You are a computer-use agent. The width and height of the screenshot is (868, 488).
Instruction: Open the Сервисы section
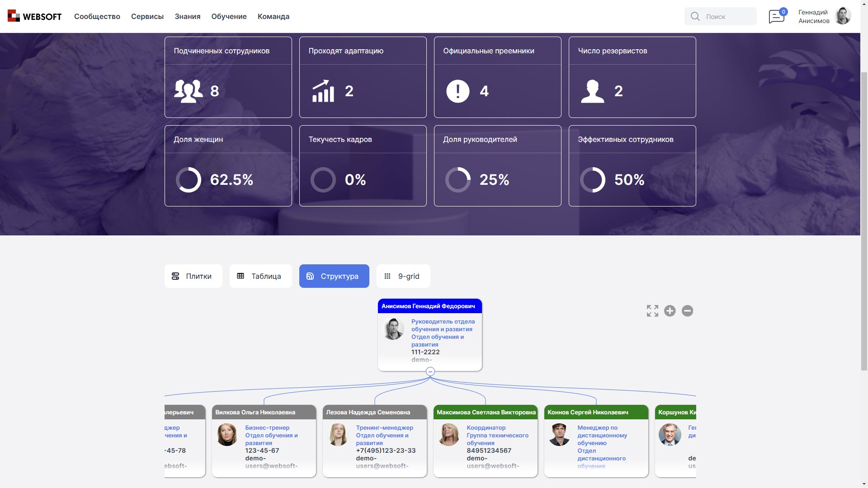click(x=147, y=16)
